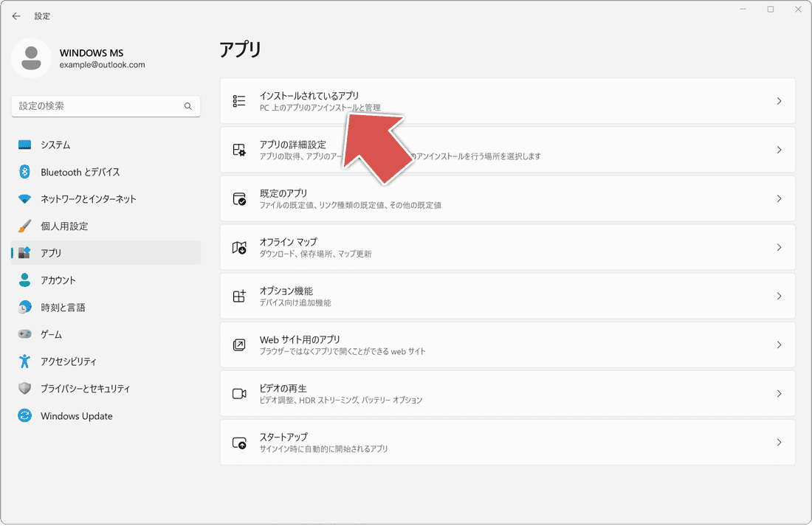
Task: Click the インストールされているアプリ list icon
Action: pos(238,101)
